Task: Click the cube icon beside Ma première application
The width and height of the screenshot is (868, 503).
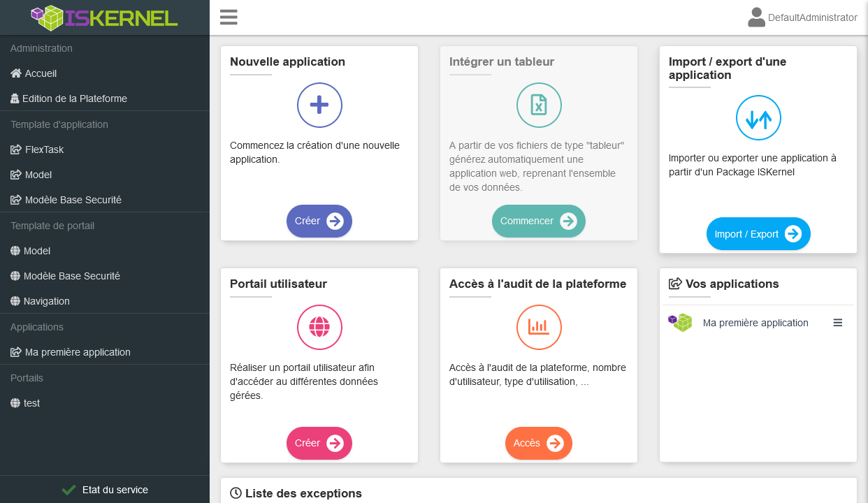Action: click(x=680, y=323)
